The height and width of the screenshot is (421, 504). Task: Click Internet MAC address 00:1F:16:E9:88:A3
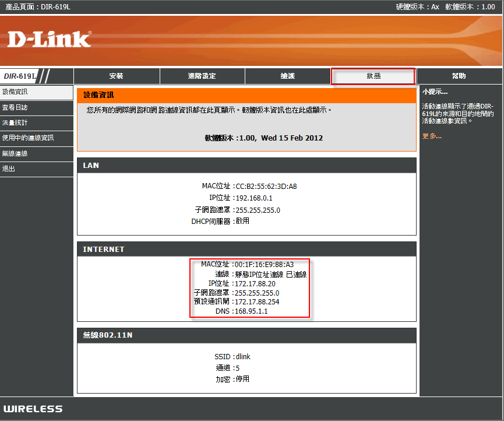(x=264, y=264)
